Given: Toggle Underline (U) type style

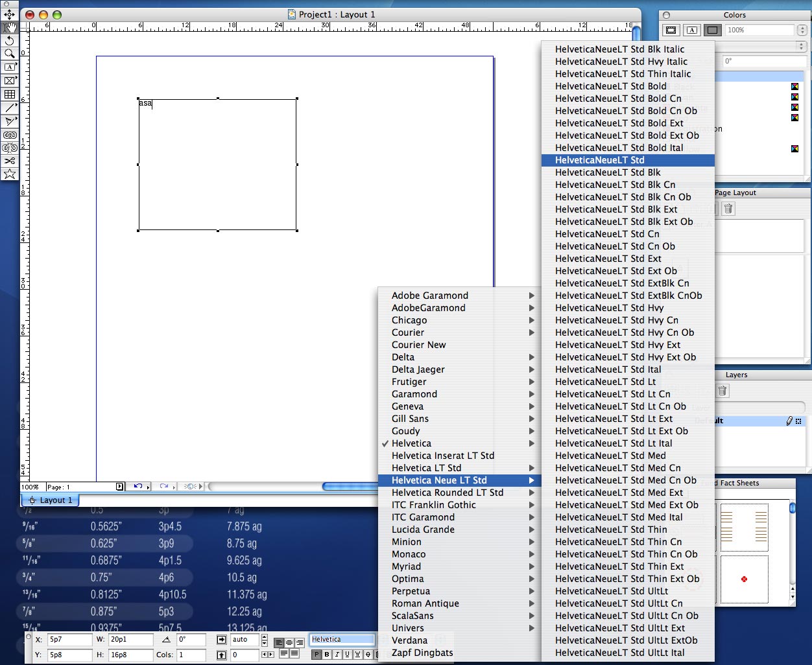Looking at the screenshot, I should click(x=348, y=655).
